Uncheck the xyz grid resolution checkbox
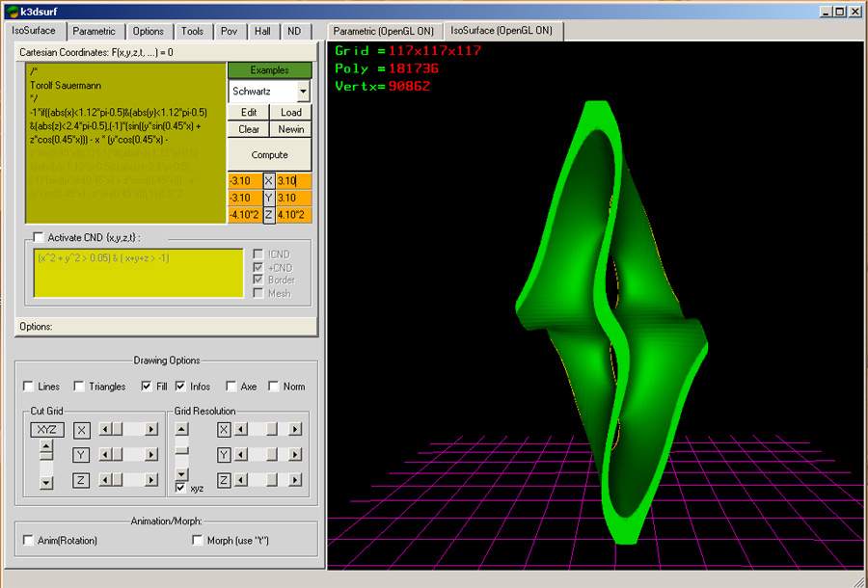868x588 pixels. point(180,488)
